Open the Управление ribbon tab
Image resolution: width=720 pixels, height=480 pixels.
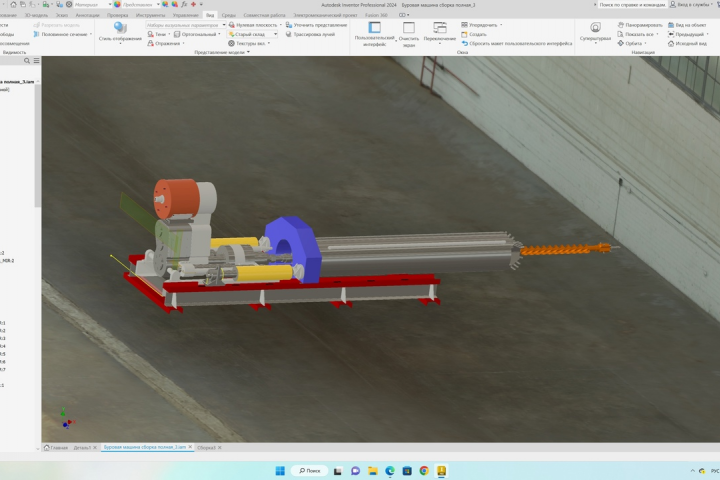[186, 15]
